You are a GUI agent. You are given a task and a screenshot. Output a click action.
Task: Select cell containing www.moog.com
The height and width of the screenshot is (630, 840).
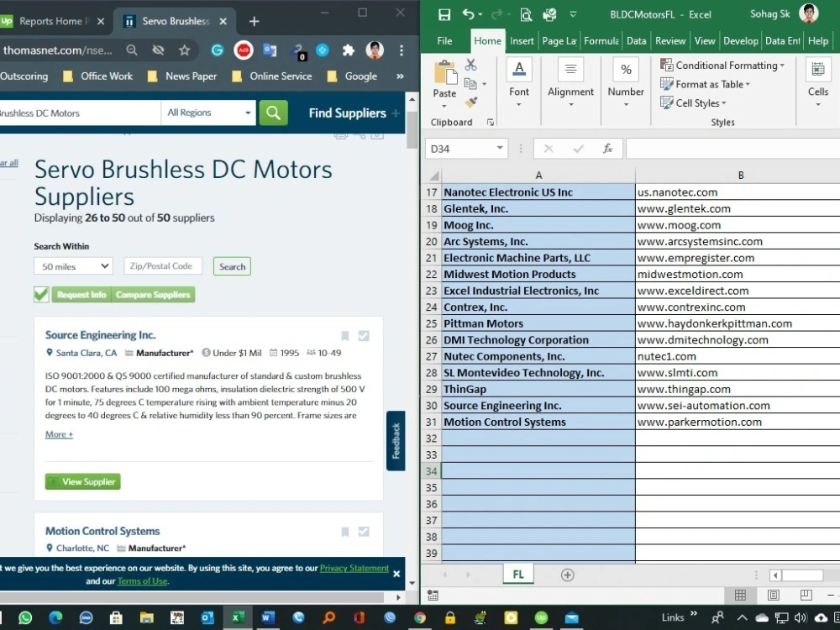point(738,225)
